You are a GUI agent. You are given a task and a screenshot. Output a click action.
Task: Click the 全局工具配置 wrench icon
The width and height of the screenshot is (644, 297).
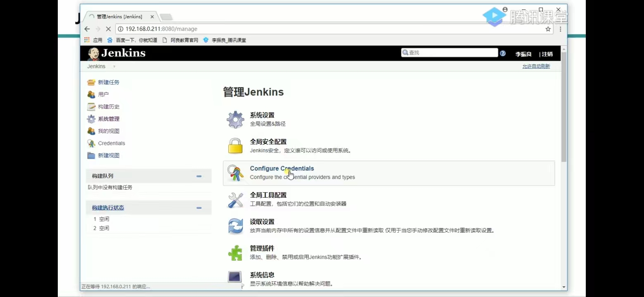click(235, 200)
